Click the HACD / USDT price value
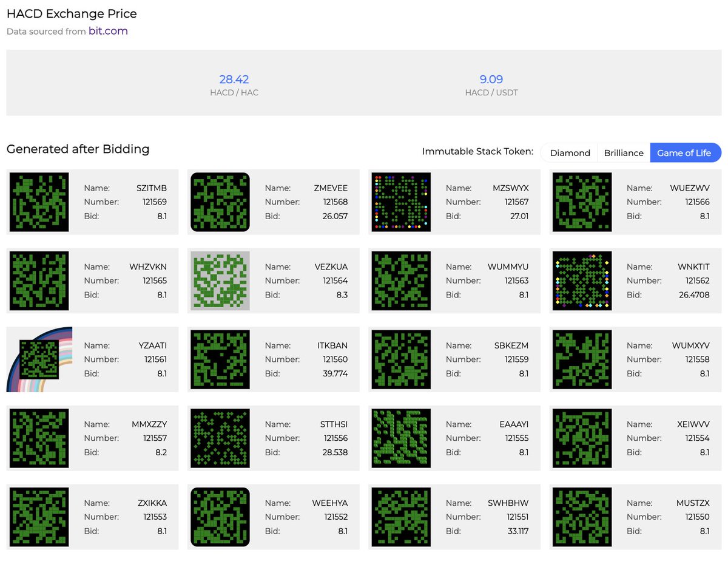This screenshot has height=561, width=728. pos(491,79)
